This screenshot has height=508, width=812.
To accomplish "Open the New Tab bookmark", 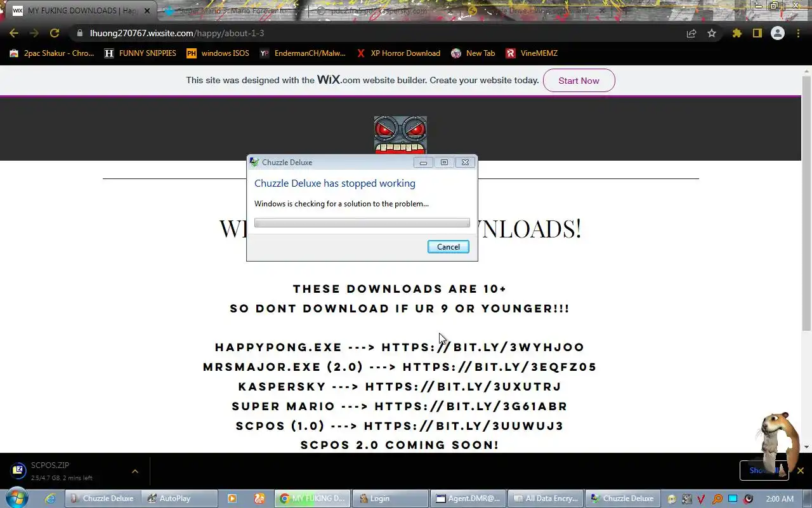I will click(x=473, y=53).
